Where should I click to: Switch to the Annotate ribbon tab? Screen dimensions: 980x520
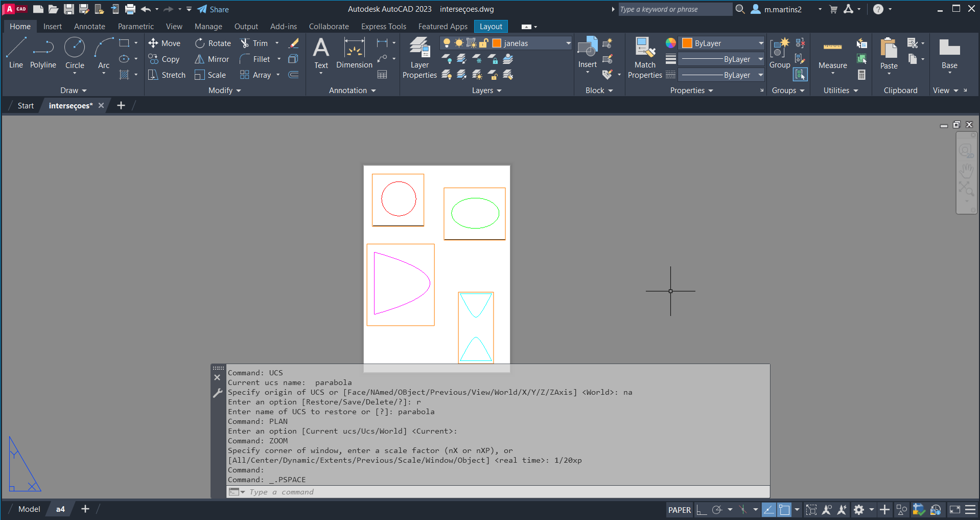[x=89, y=27]
